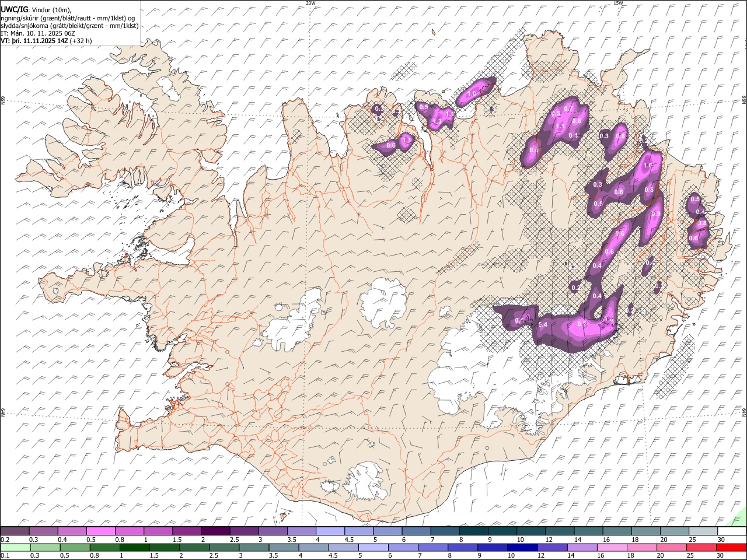
Task: Click the 5 pale-blue swatch in lower legend row
Action: pyautogui.click(x=373, y=547)
